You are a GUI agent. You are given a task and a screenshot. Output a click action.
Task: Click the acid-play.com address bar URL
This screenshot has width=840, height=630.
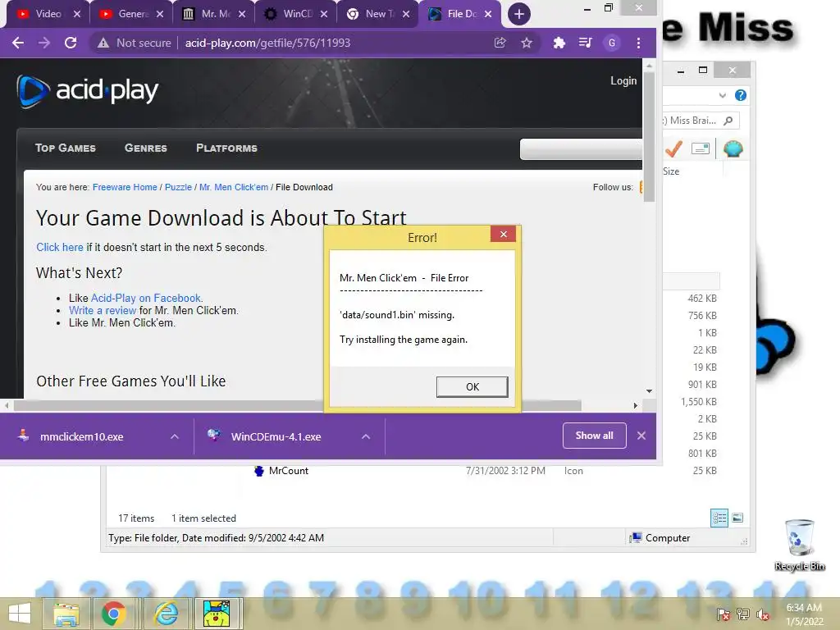tap(267, 43)
